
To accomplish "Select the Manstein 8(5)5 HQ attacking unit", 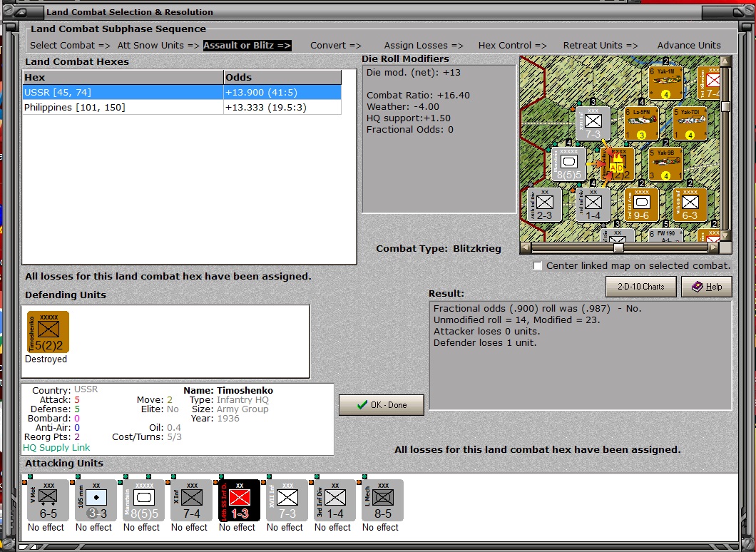I will pos(143,501).
